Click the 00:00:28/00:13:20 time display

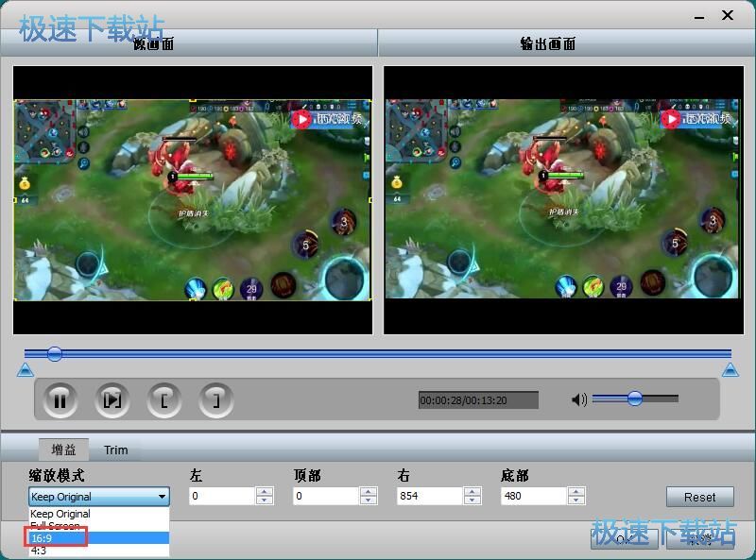point(478,400)
